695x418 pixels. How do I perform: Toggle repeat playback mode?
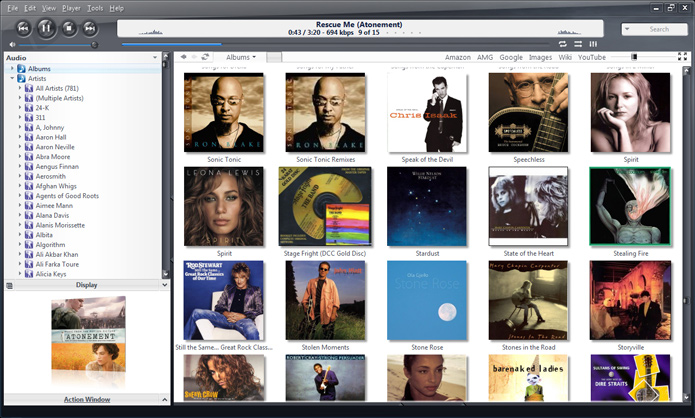coord(563,44)
